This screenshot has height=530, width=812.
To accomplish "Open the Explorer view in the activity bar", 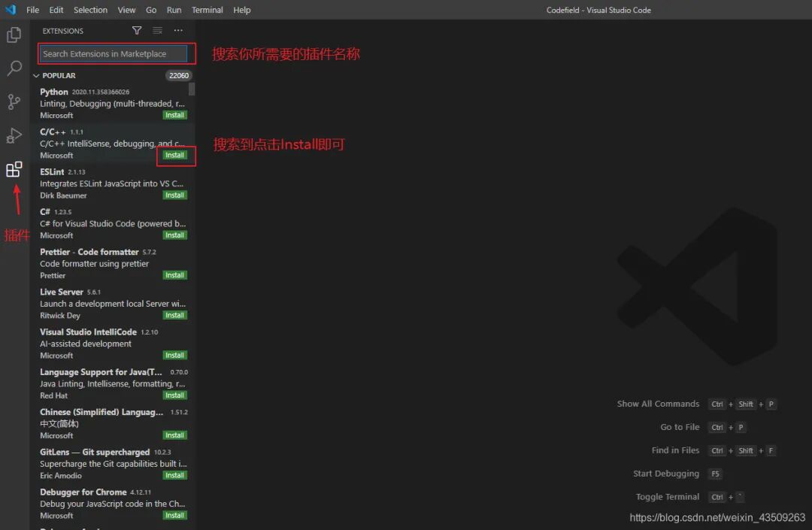I will (x=14, y=35).
